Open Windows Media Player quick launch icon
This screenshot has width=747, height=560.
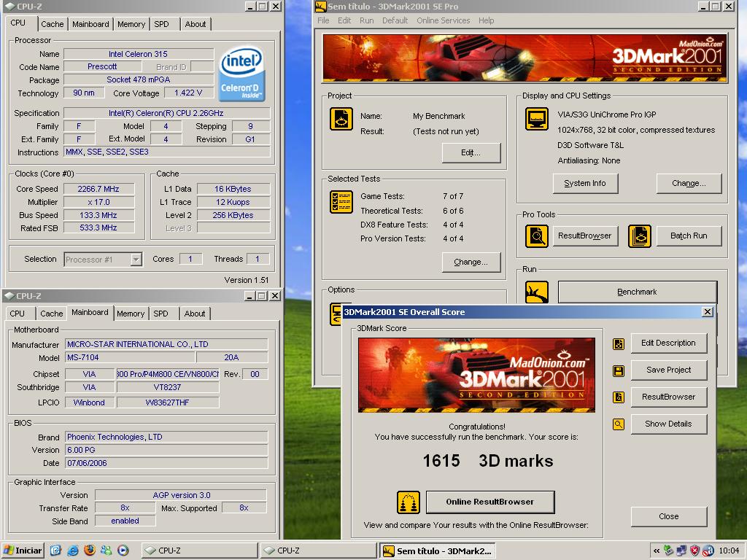pos(123,551)
